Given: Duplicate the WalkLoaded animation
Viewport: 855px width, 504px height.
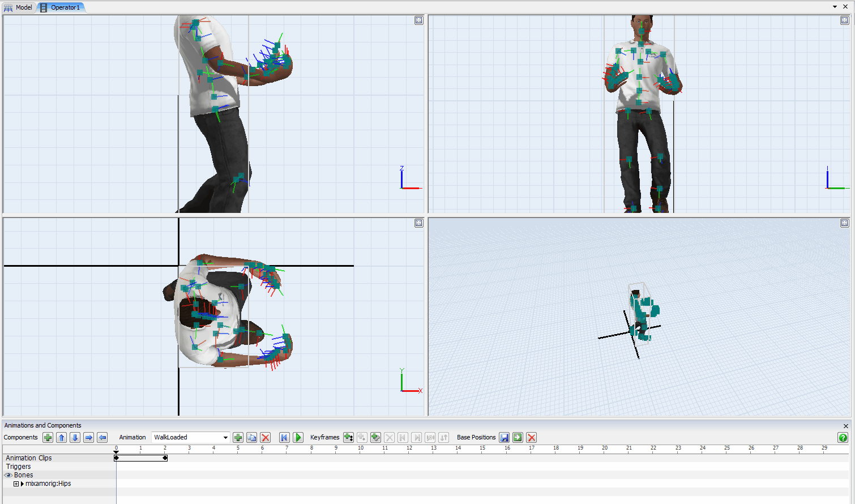Looking at the screenshot, I should (252, 437).
